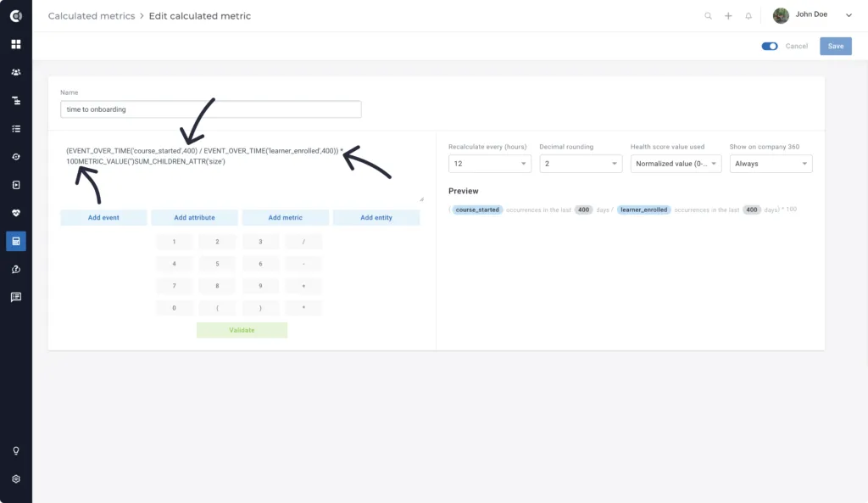Open the dashboard grid icon in sidebar
Screen dimensions: 868x503
[x=15, y=44]
